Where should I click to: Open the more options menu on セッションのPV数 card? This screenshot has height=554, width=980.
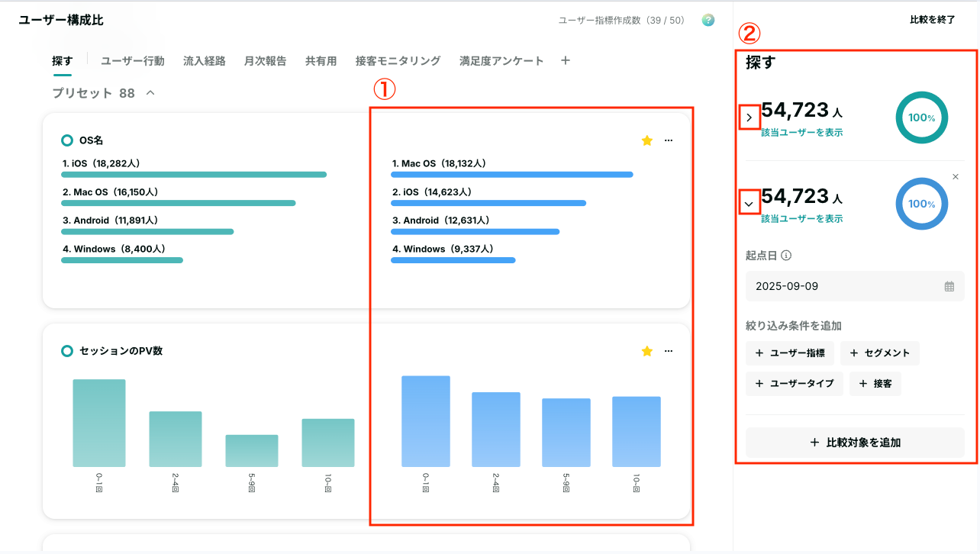pos(669,351)
